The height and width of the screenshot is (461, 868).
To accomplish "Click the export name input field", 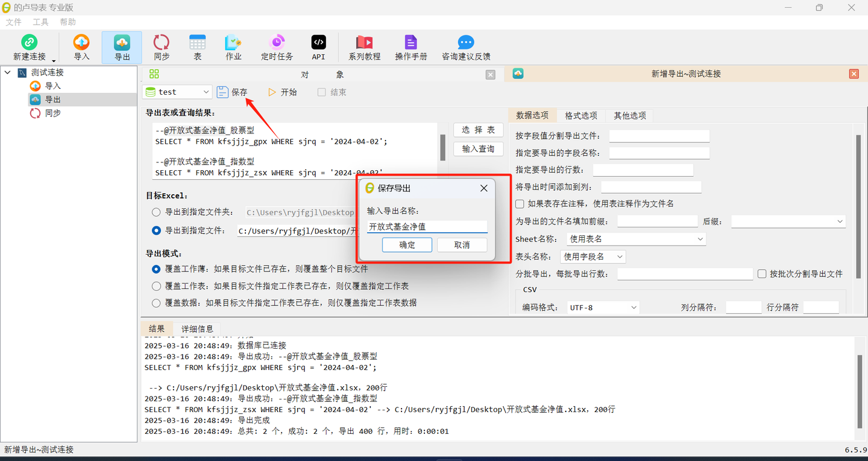I will point(427,227).
